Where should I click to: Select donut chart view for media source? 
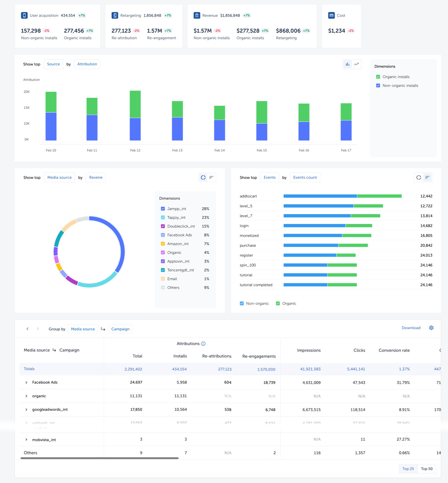203,178
